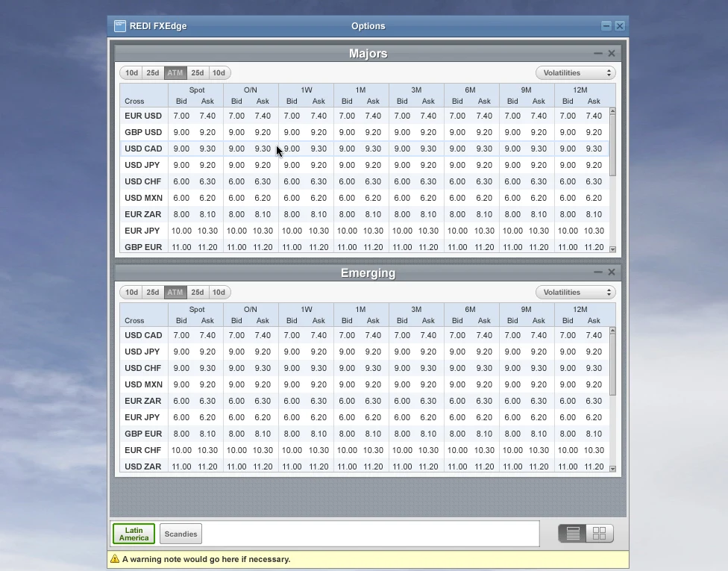Screen dimensions: 728x571
Task: Click USD ZAR Spot bid 11.00 in Emerging
Action: click(x=181, y=467)
